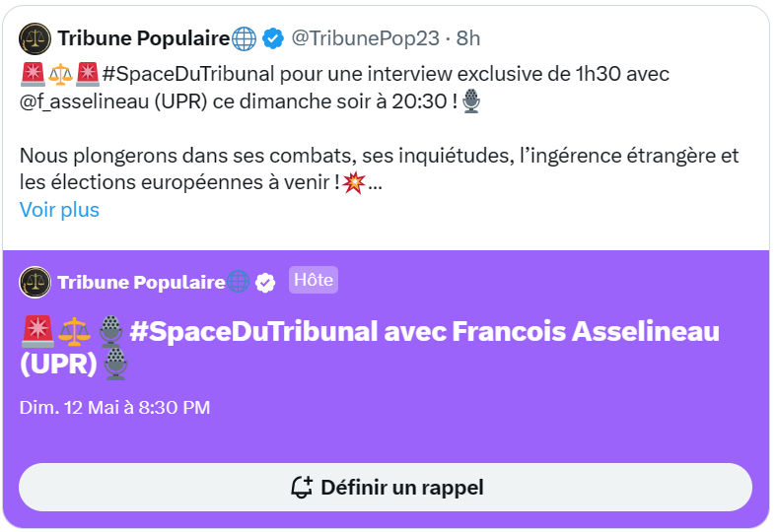The height and width of the screenshot is (532, 776).
Task: Open the Space title with Francois Asselineau
Action: 369,348
